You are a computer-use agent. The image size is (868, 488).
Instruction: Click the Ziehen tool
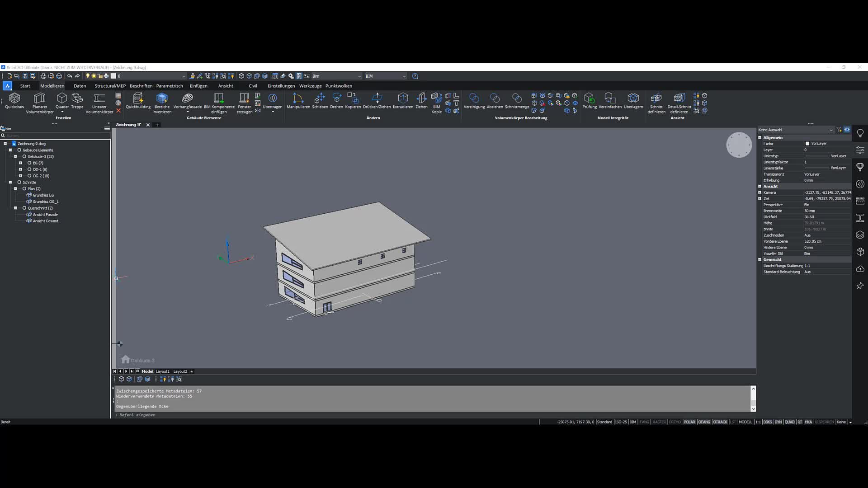coord(421,101)
